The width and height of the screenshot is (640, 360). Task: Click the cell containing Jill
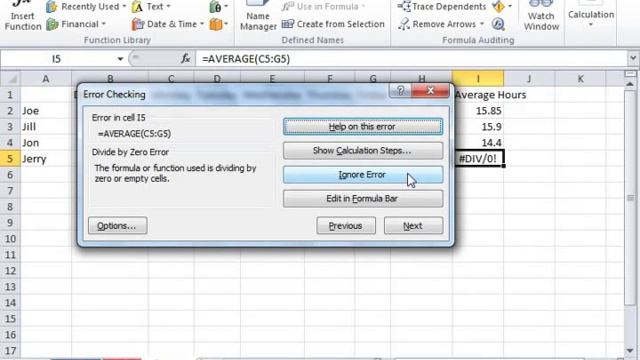click(46, 127)
